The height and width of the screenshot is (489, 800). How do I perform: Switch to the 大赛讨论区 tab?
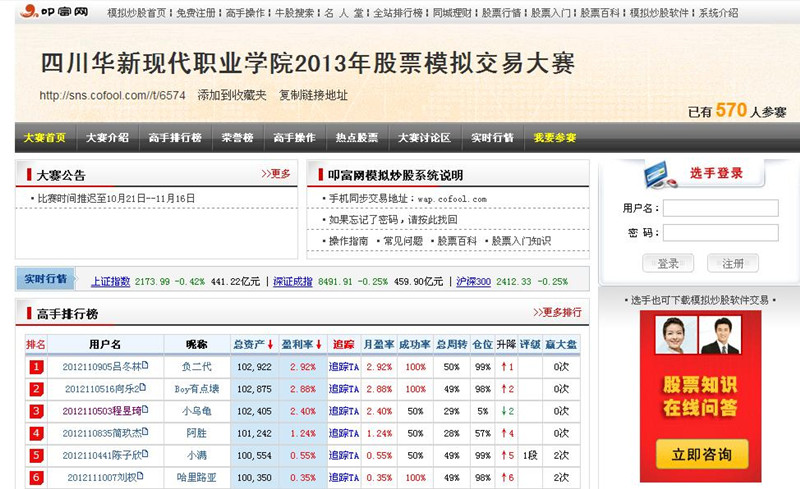point(424,138)
